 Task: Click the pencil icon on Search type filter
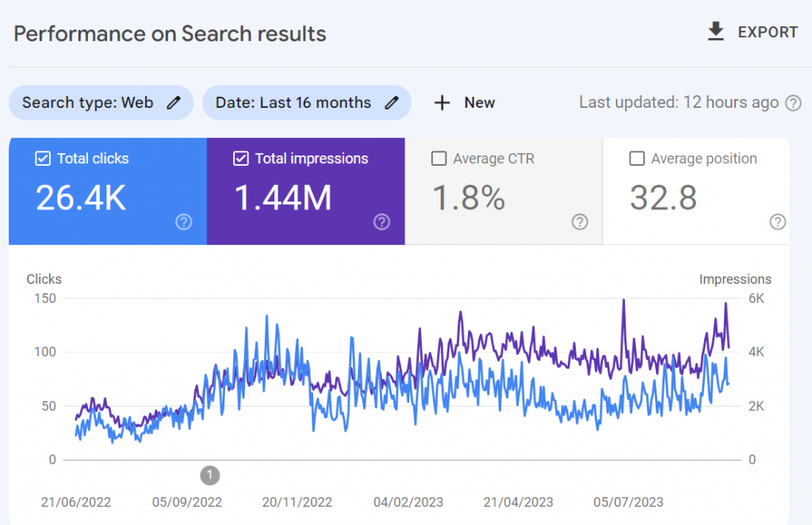pyautogui.click(x=175, y=102)
